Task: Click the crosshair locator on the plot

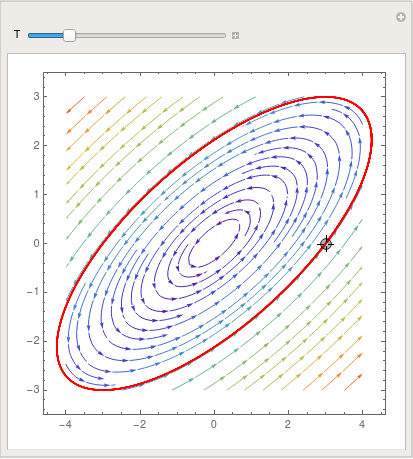Action: [326, 244]
